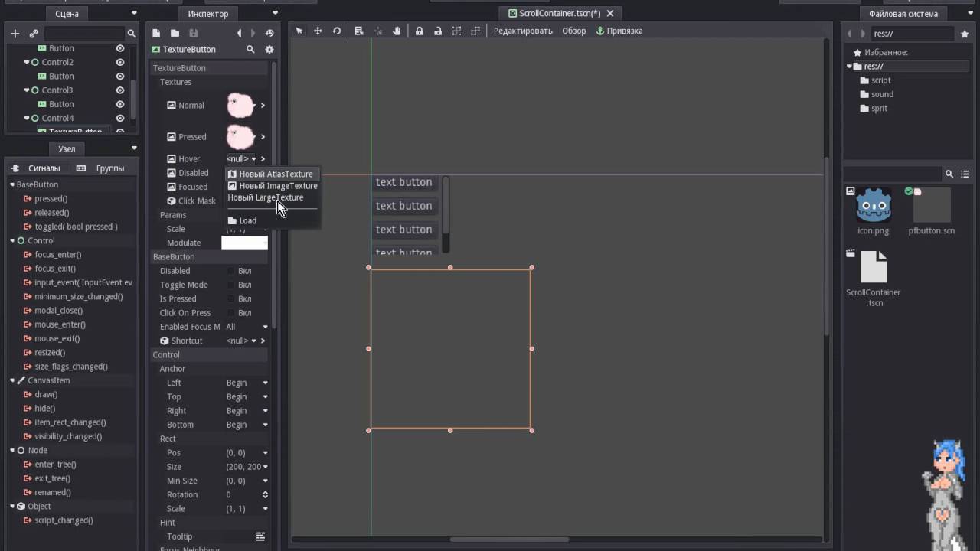Toggle visibility of Button under Control2
Screen dimensions: 980x551
coord(119,76)
